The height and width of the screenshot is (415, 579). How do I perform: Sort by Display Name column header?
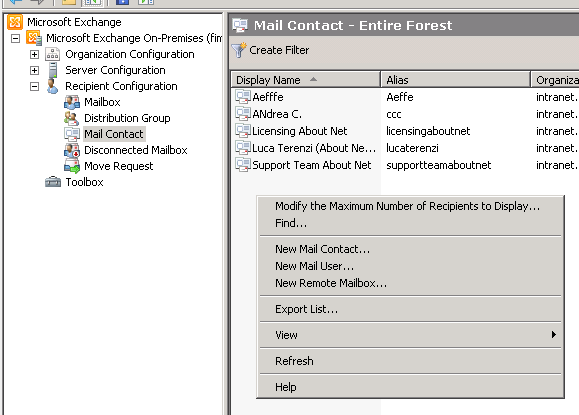coord(305,80)
